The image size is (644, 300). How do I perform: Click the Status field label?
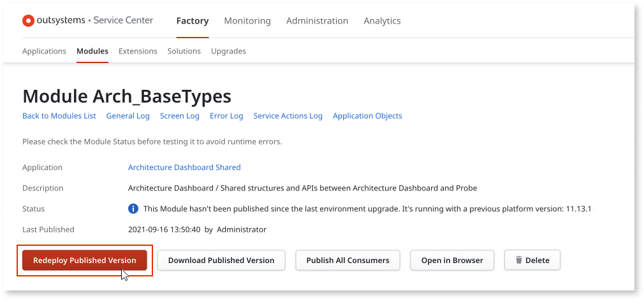tap(33, 209)
